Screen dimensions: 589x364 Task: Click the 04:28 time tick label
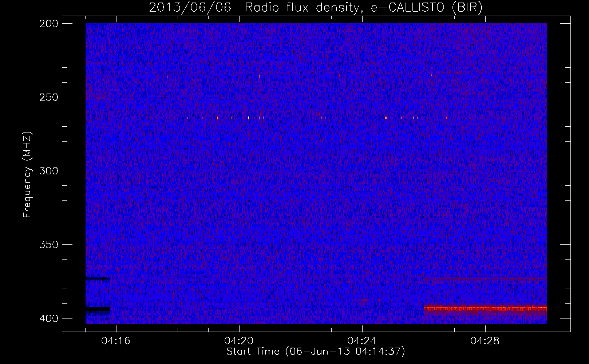(485, 341)
